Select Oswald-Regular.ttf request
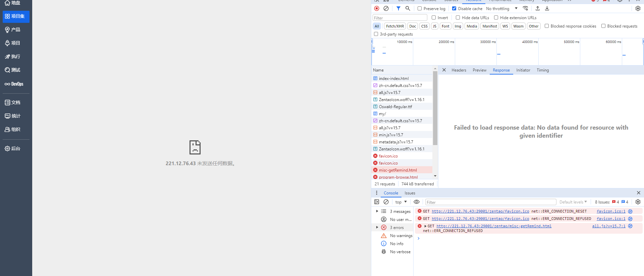The width and height of the screenshot is (644, 276). [402, 107]
